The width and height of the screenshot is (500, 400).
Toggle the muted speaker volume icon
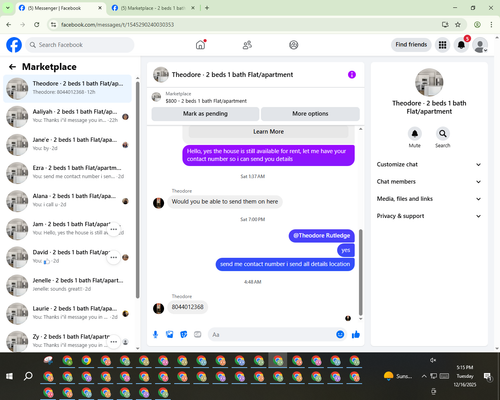point(433,360)
